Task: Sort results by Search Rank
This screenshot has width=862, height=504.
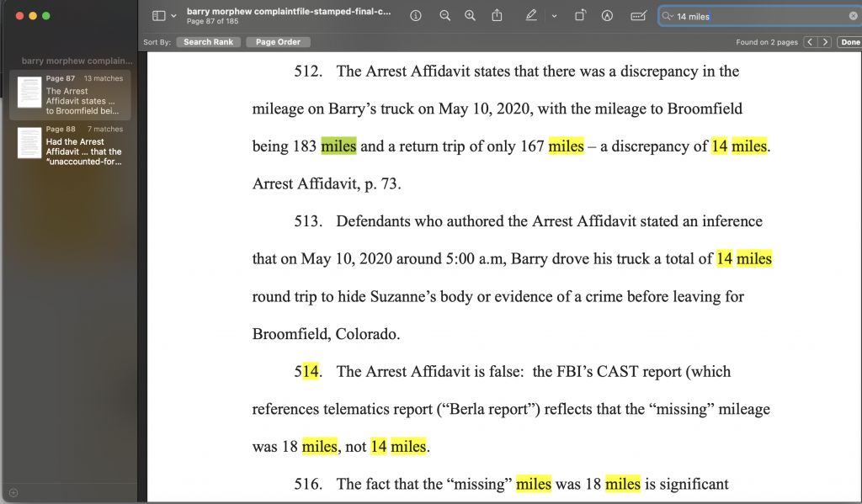Action: coord(209,42)
